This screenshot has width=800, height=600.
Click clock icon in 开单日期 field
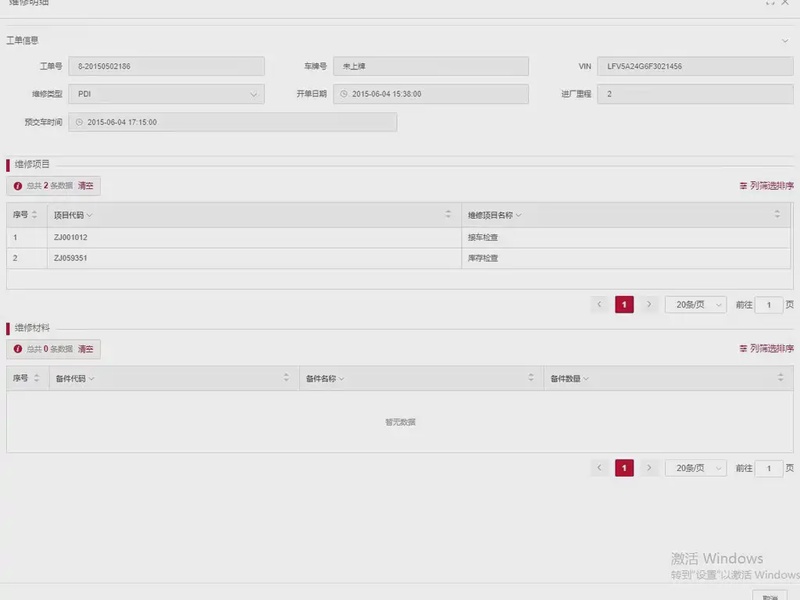pyautogui.click(x=344, y=95)
